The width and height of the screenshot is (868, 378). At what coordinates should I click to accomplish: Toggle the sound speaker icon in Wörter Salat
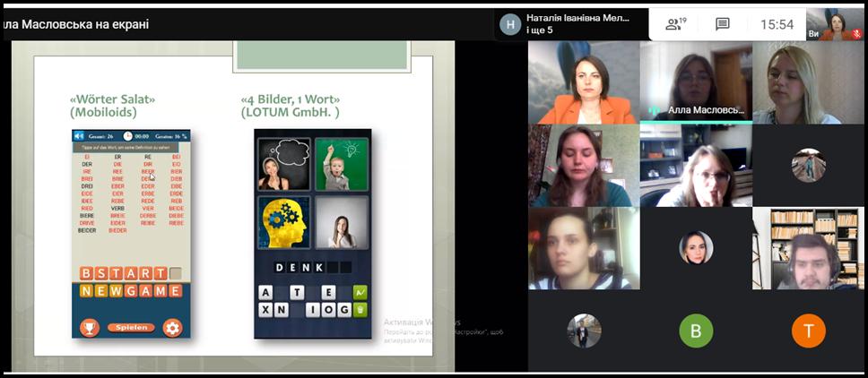coord(79,136)
